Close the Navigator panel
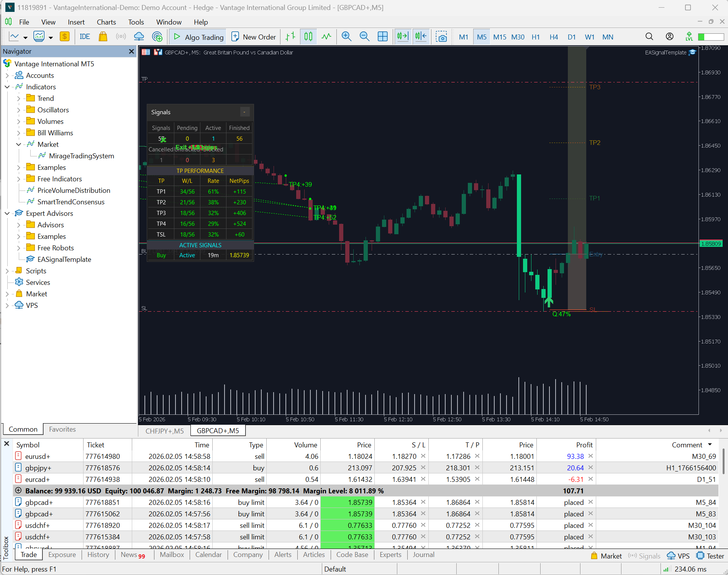 click(x=131, y=51)
